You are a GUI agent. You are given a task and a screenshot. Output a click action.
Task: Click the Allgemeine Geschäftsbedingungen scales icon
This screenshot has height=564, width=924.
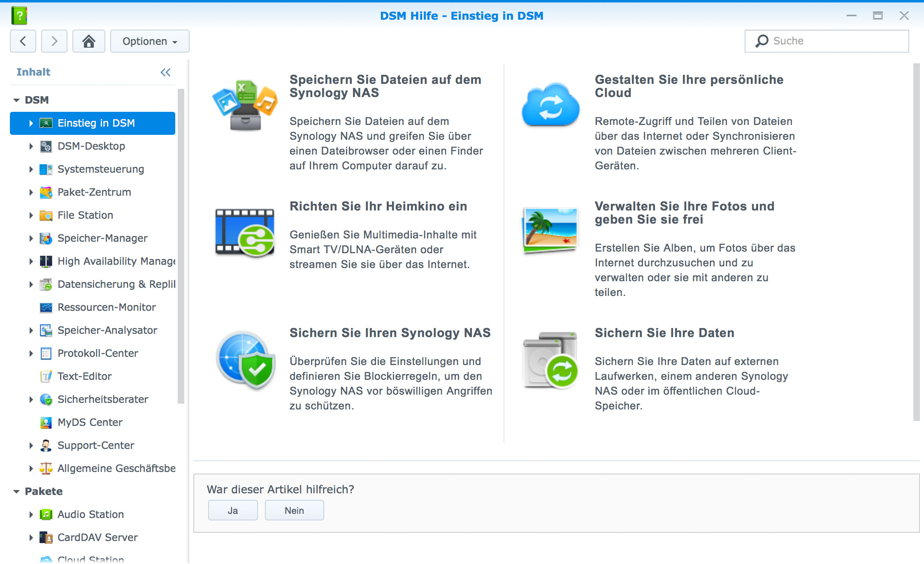click(46, 468)
